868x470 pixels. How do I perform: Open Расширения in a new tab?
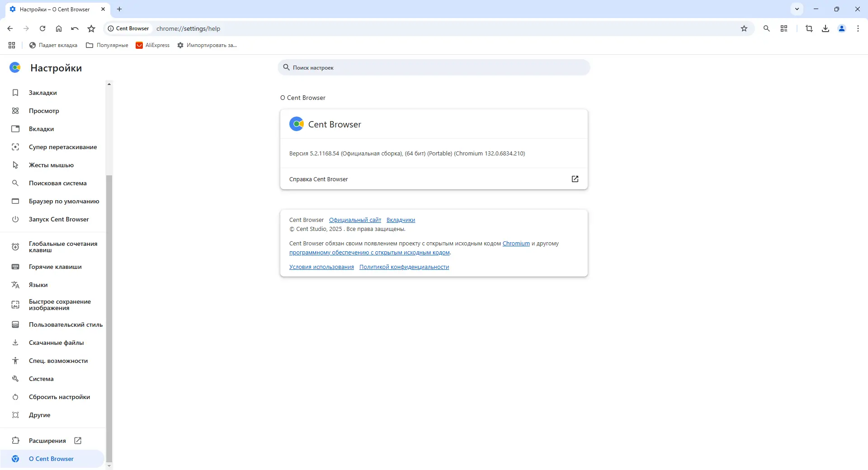(x=52, y=441)
